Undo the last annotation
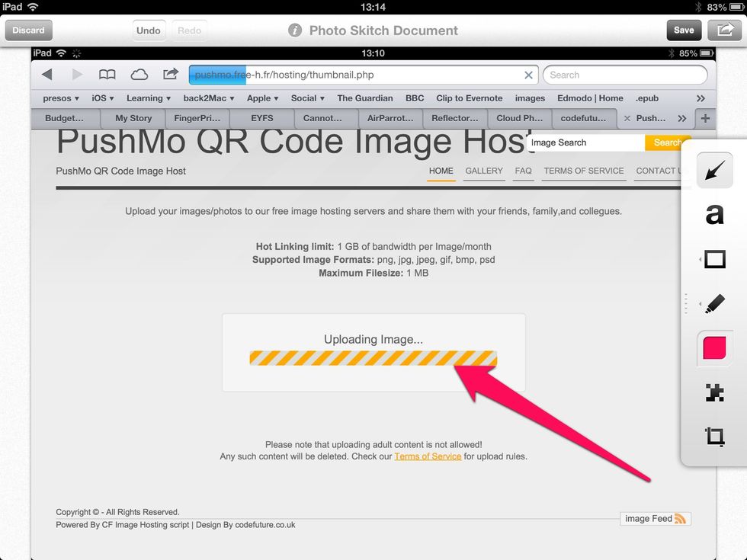747x560 pixels. point(148,30)
